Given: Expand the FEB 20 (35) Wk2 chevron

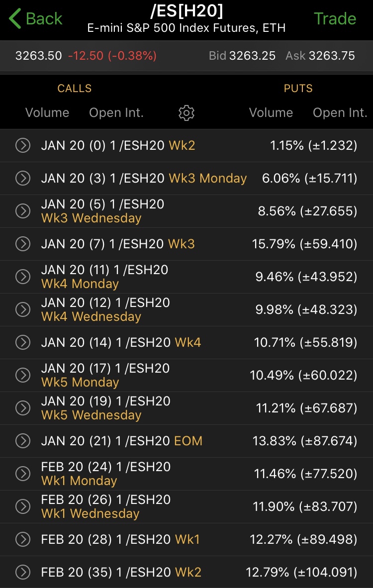Looking at the screenshot, I should pyautogui.click(x=23, y=572).
